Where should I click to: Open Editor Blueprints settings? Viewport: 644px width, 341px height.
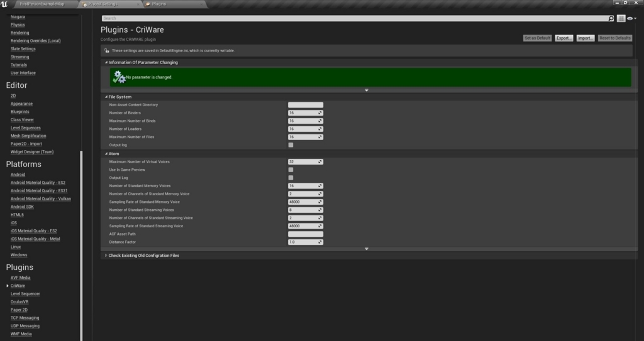point(19,112)
